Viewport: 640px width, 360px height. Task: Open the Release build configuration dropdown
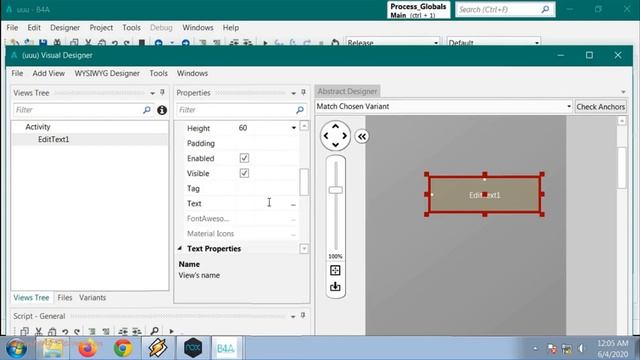pos(436,42)
